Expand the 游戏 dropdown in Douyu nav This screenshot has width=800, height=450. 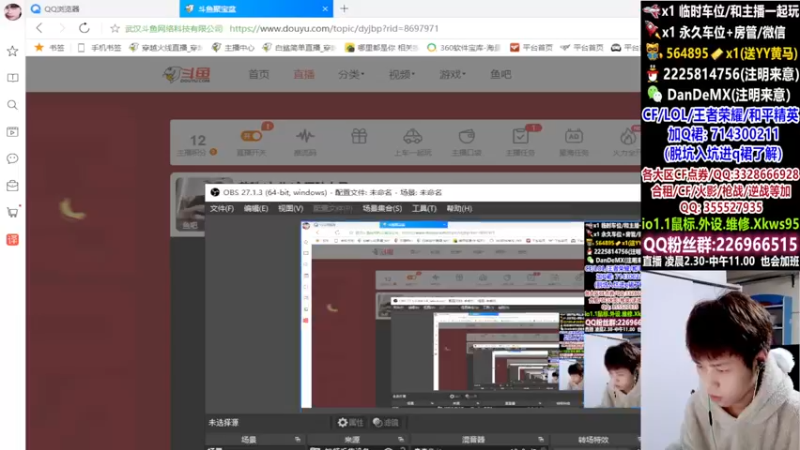pyautogui.click(x=452, y=74)
